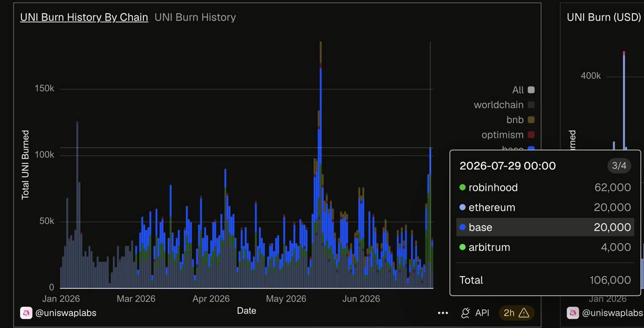Select the robinhood row in the tooltip
Image resolution: width=644 pixels, height=328 pixels.
545,187
